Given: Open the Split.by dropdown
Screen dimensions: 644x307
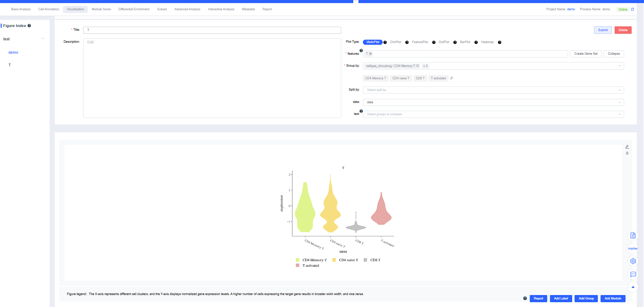Looking at the screenshot, I should 493,90.
